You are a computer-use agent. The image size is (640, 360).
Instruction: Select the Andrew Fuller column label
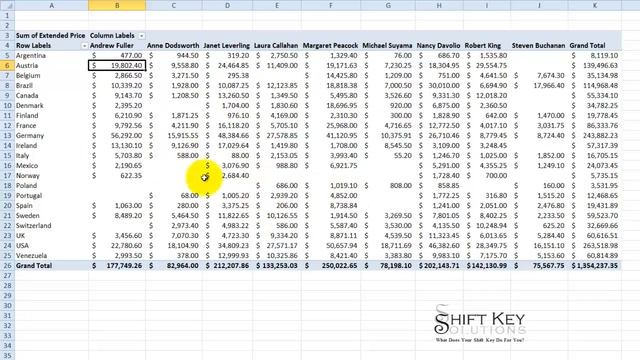117,46
